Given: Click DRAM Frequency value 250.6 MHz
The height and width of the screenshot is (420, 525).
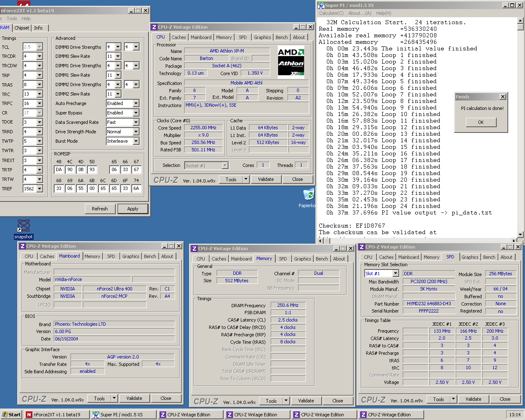Looking at the screenshot, I should (x=288, y=305).
